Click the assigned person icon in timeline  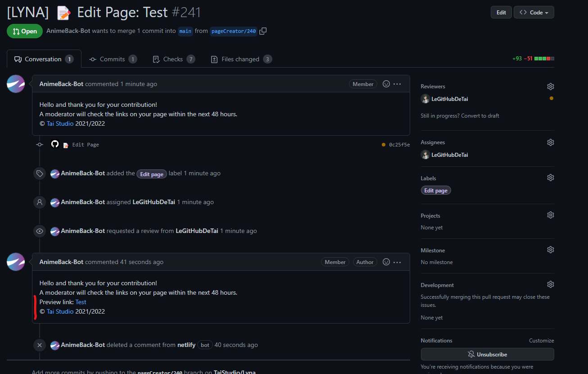click(x=40, y=202)
